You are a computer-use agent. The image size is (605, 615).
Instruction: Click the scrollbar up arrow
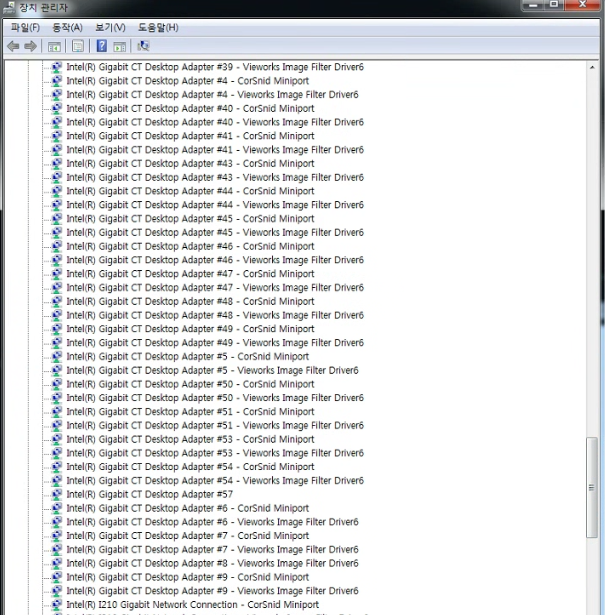click(x=592, y=67)
